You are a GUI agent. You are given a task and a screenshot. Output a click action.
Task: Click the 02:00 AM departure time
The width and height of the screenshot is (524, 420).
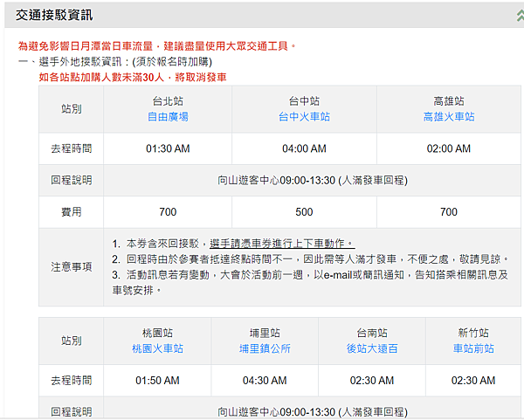click(x=449, y=148)
